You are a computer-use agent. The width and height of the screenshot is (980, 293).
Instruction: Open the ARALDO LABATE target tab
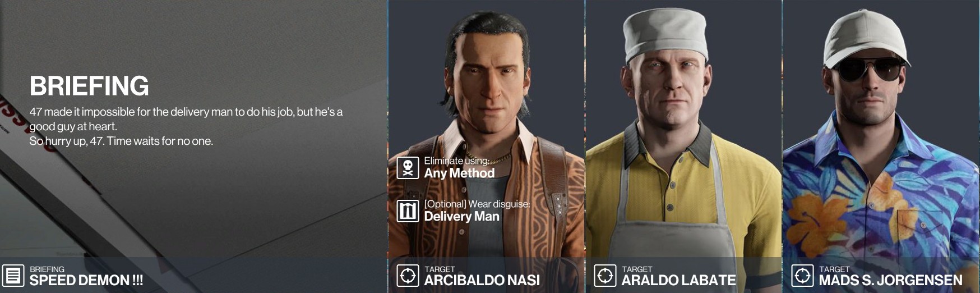(683, 276)
